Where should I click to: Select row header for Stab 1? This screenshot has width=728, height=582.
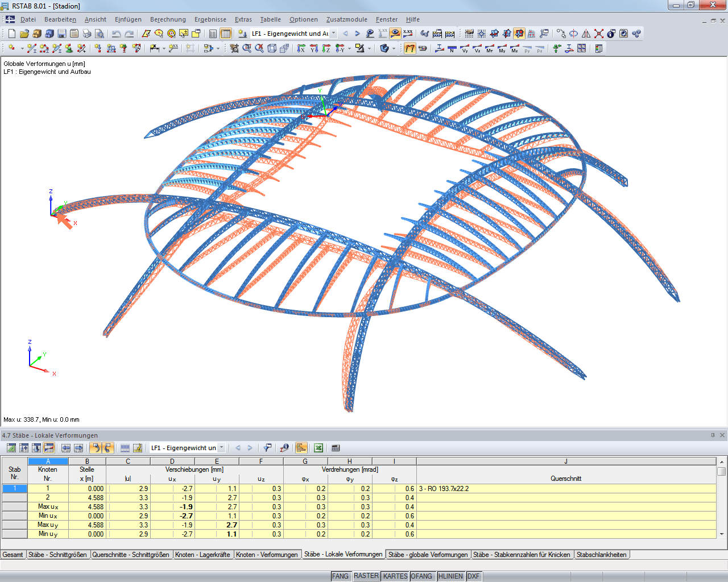pyautogui.click(x=15, y=488)
